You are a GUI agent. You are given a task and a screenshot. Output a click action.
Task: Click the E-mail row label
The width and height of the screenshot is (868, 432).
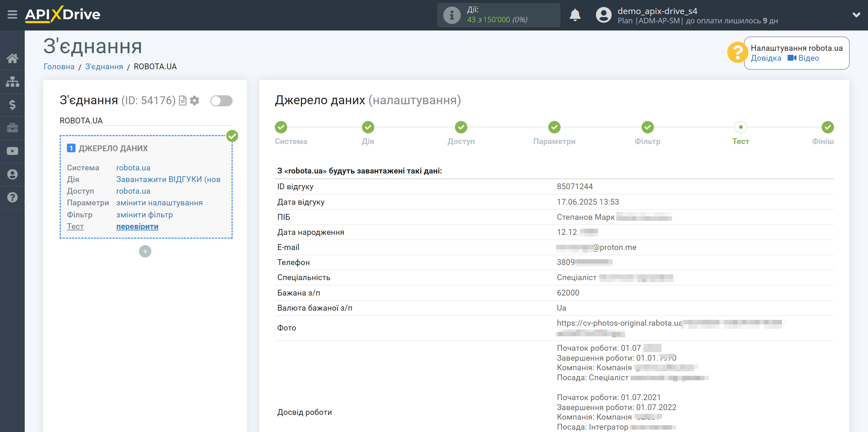(x=288, y=247)
